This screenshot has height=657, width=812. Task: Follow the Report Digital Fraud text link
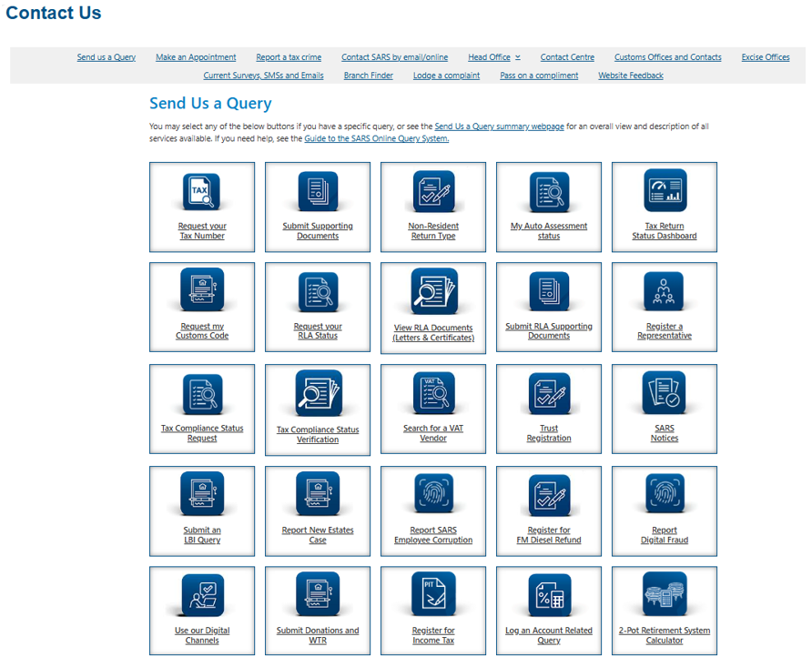coord(665,535)
